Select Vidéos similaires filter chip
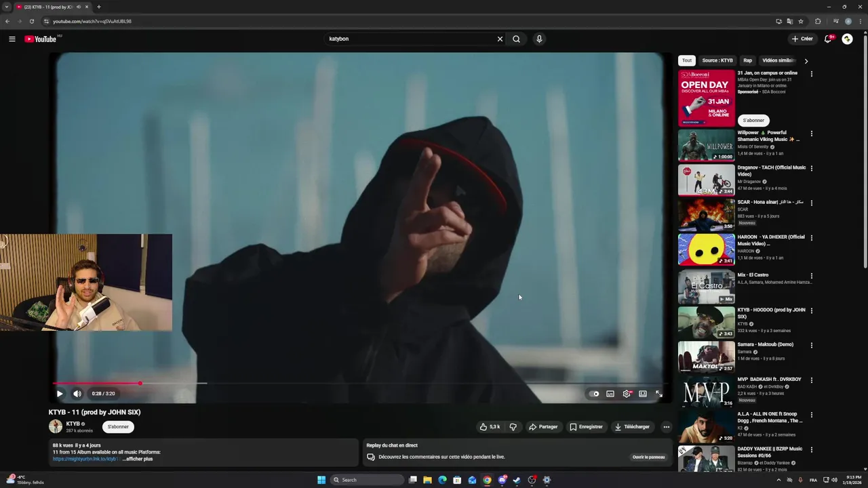Viewport: 868px width, 488px height. [x=778, y=60]
